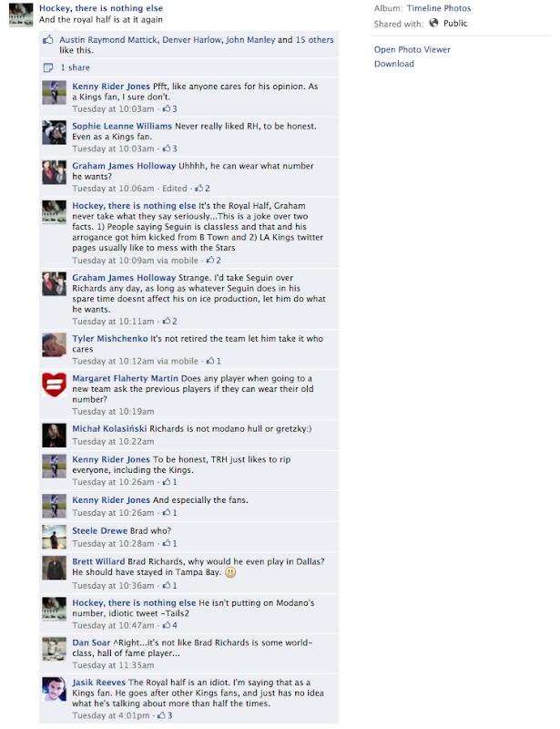Open Michał Kolasiński's profile name

click(x=109, y=428)
